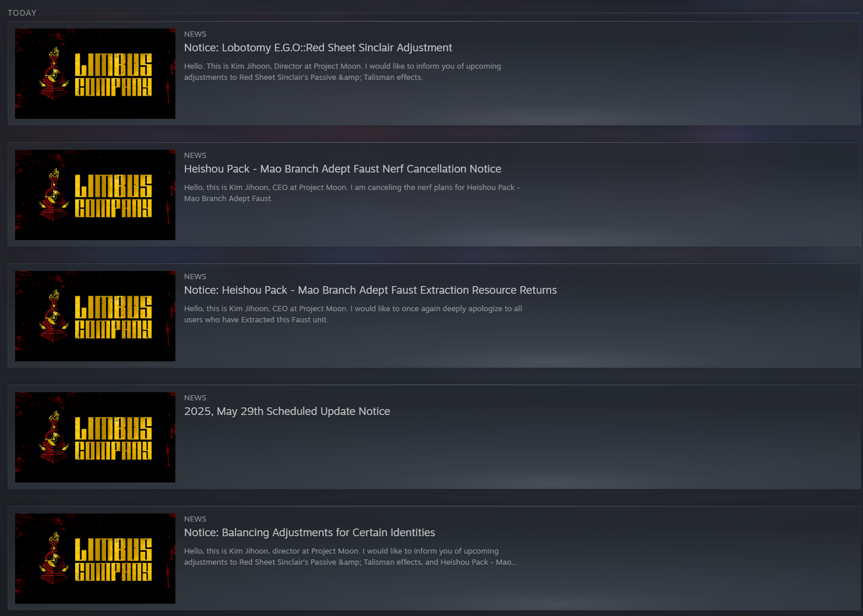863x616 pixels.
Task: Select the 'canceling the nerf plans' summary text
Action: 352,193
